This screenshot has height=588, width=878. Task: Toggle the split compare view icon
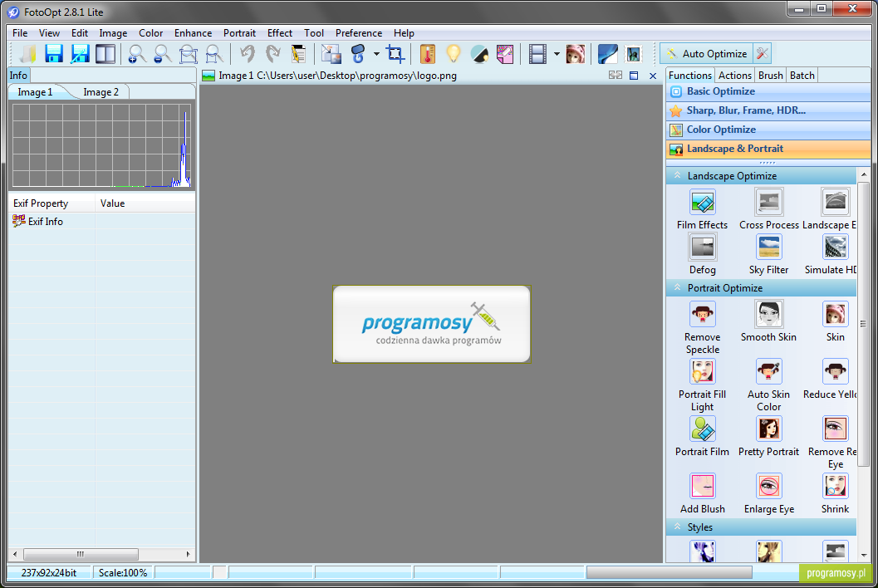click(x=105, y=54)
